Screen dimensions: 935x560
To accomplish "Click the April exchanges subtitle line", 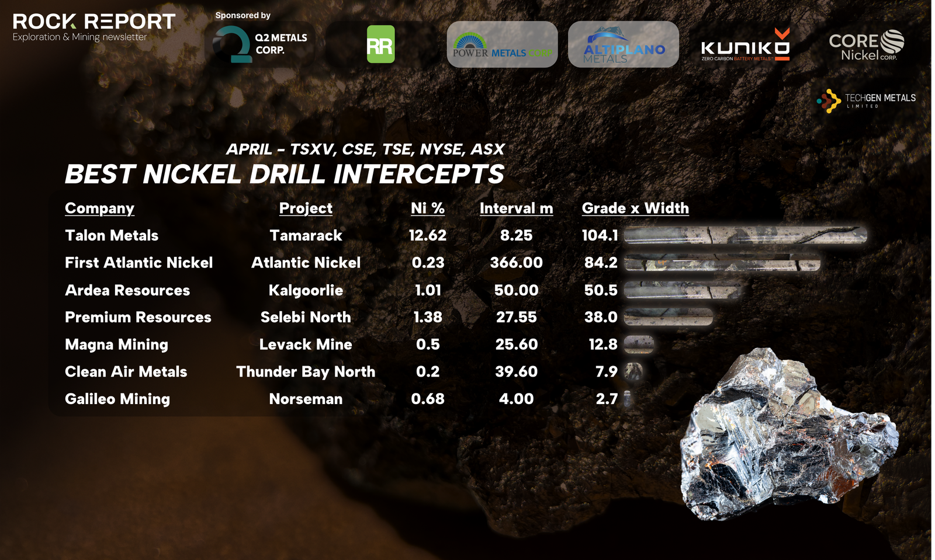I will pos(365,149).
